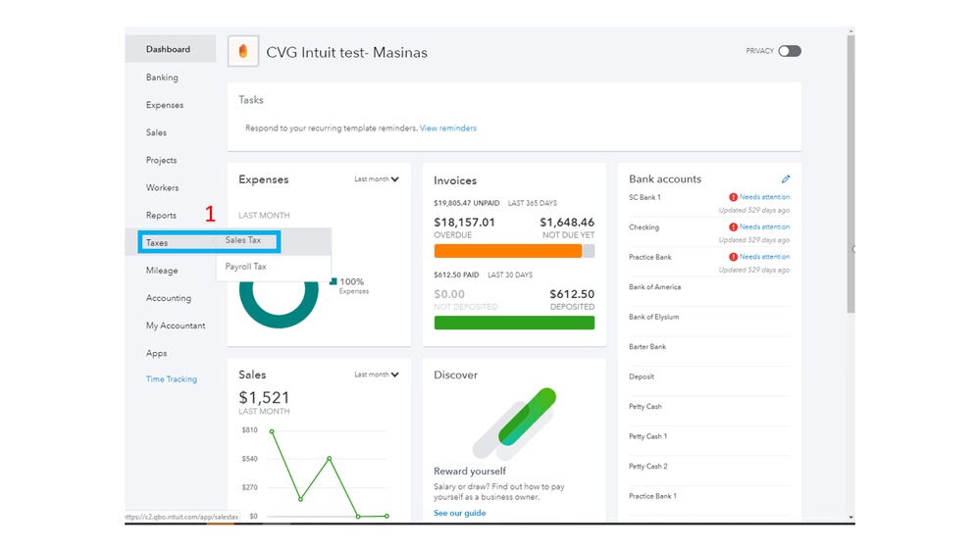
Task: Click Checking account red alert icon
Action: [x=733, y=226]
